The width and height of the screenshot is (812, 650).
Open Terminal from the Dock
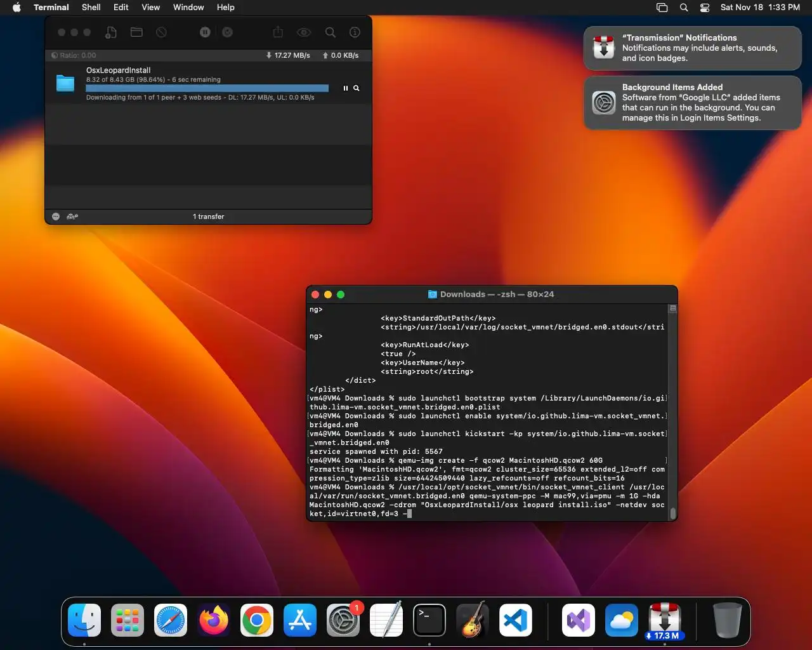click(x=429, y=620)
